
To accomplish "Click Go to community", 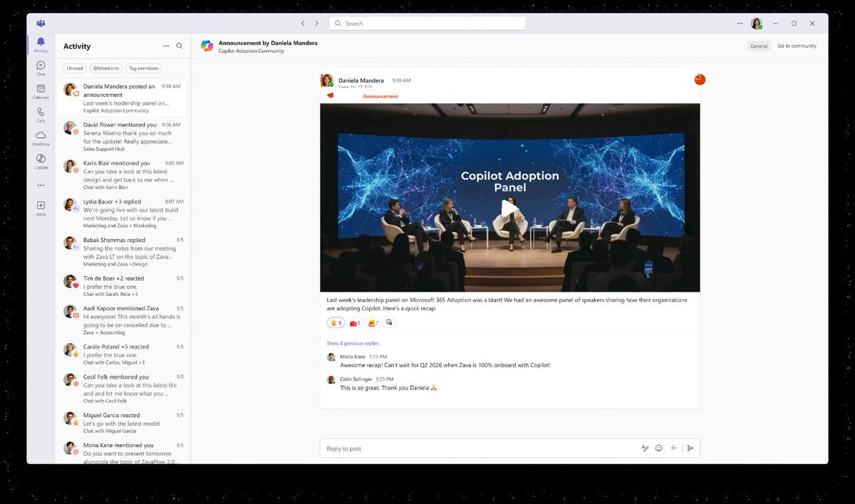I will pos(797,45).
